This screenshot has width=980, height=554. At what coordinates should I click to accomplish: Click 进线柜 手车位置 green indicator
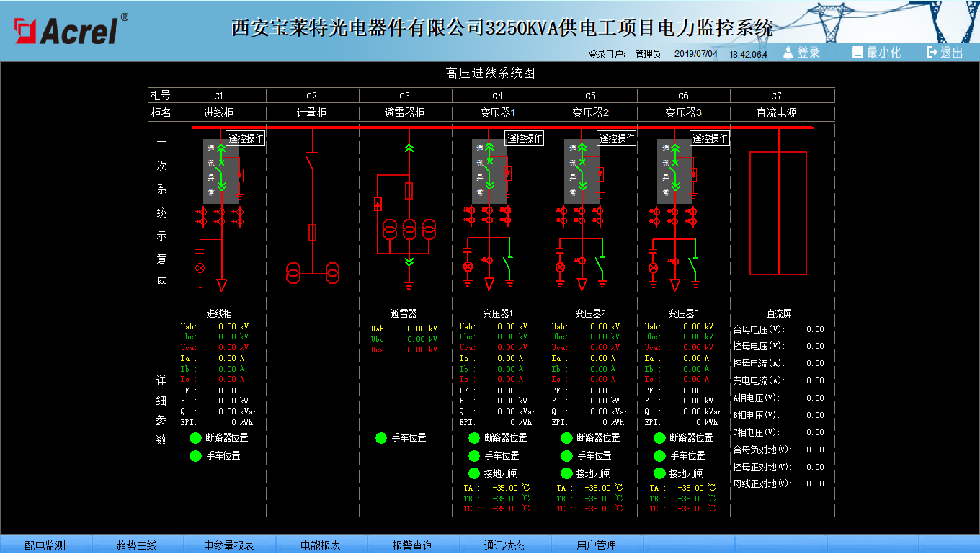coord(195,456)
